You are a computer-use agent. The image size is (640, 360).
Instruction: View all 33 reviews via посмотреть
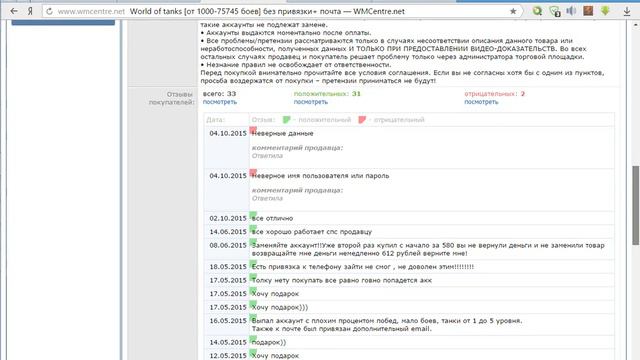220,102
